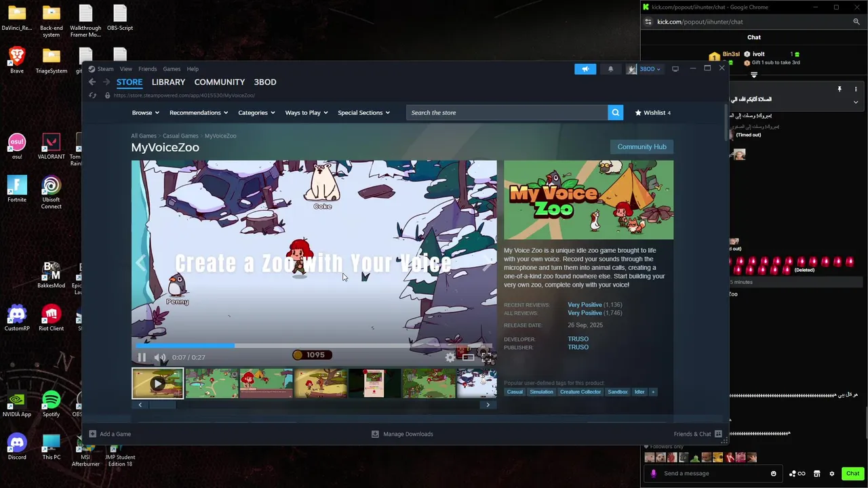868x488 pixels.
Task: Switch to COMMUNITY tab
Action: [220, 82]
